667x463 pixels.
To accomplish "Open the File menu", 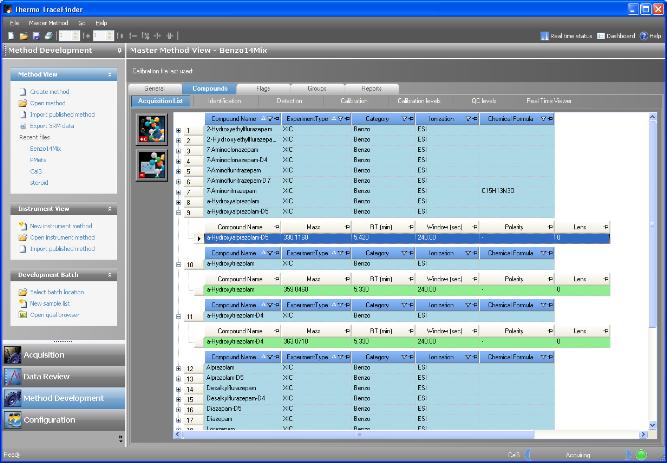I will (x=14, y=23).
